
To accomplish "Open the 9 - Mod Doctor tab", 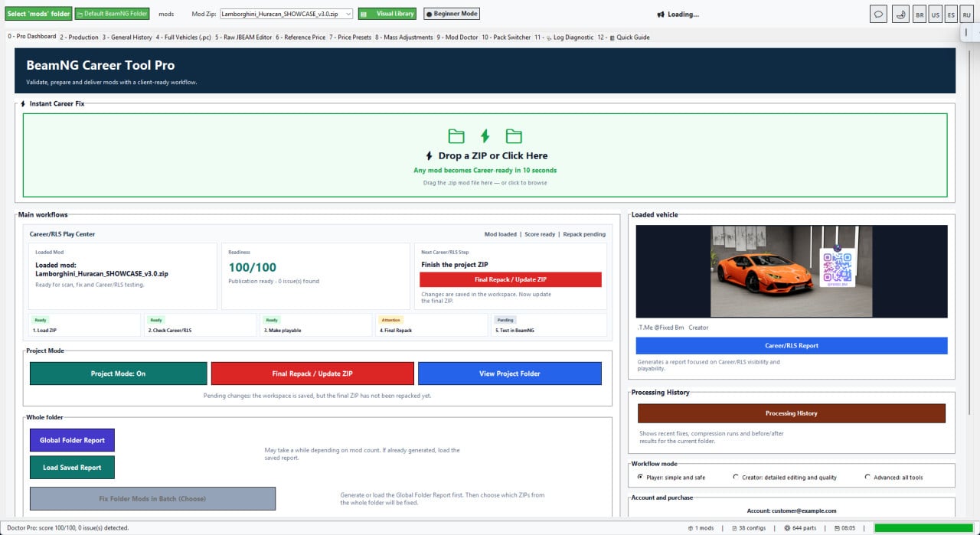I will click(x=458, y=37).
